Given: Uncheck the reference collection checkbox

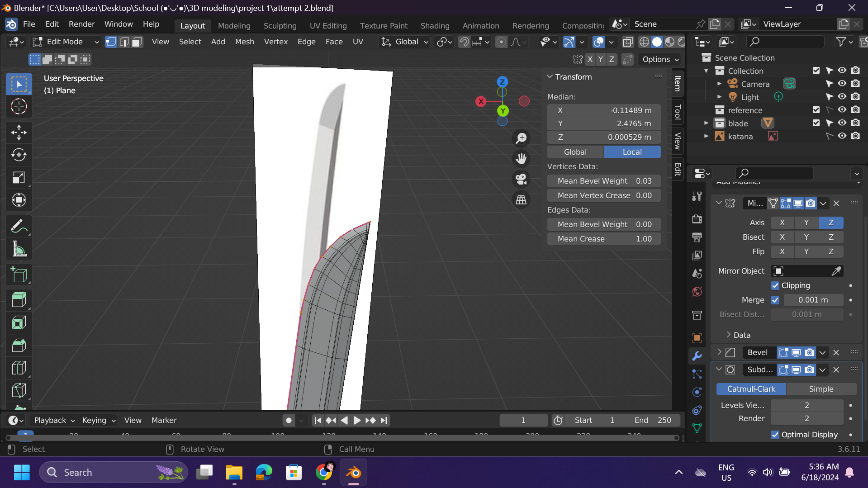Looking at the screenshot, I should point(816,110).
